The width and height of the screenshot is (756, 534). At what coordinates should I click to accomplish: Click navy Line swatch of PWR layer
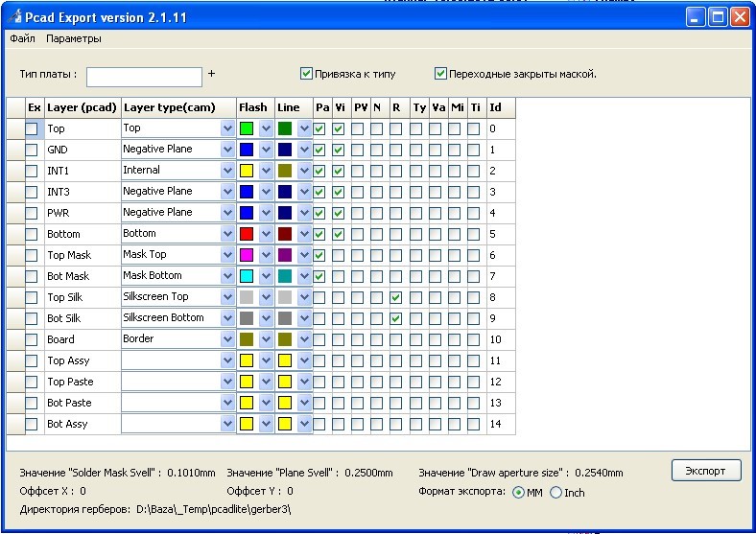tap(285, 213)
